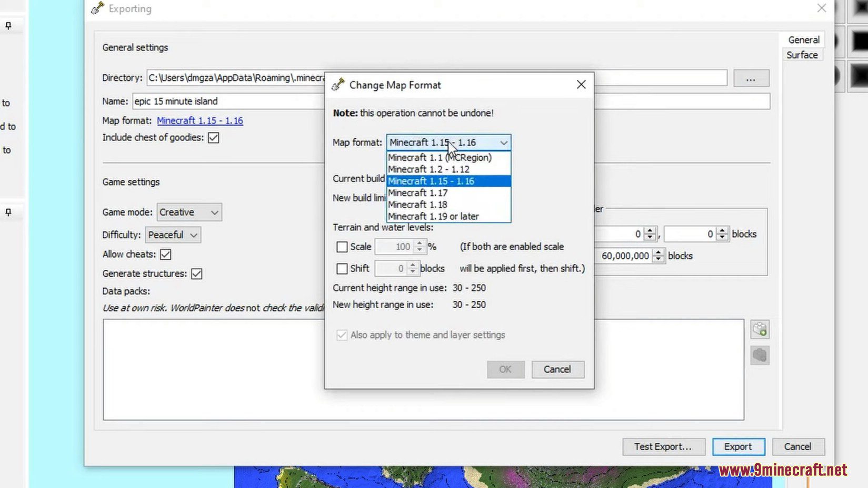Click the OK button in Change Map Format
868x488 pixels.
pyautogui.click(x=505, y=369)
